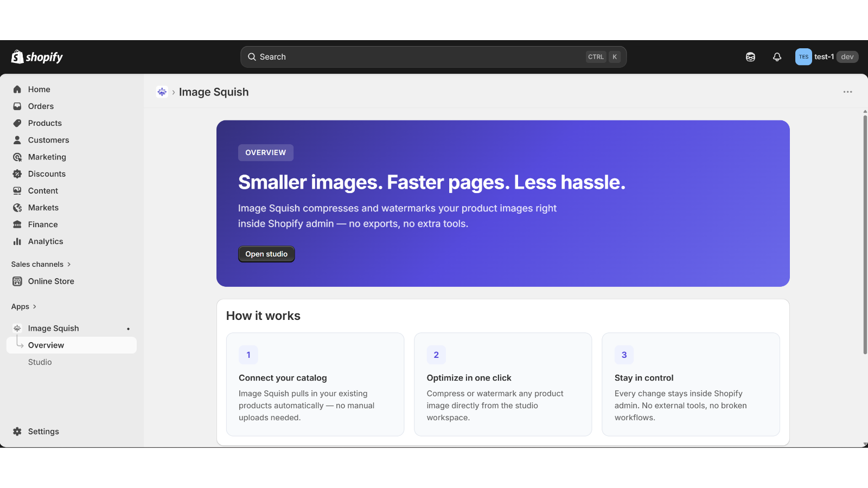Screen dimensions: 868x488
Task: Navigate to Products
Action: [x=72, y=123]
